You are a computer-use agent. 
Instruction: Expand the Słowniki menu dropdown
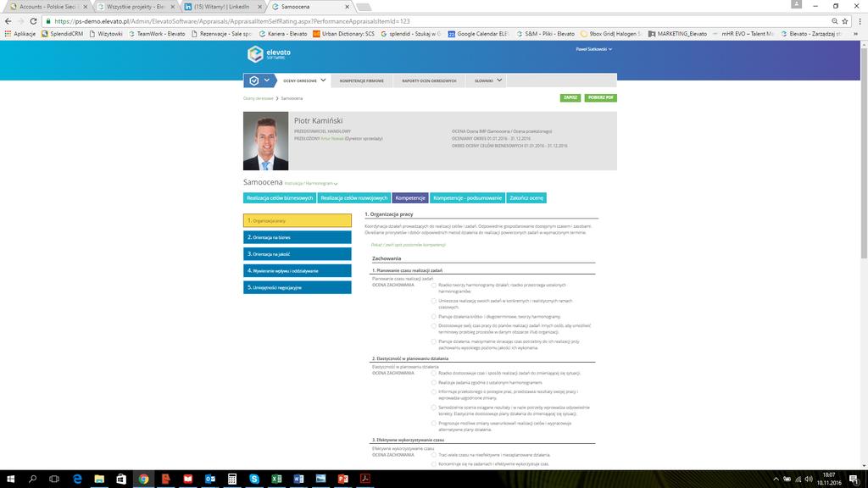pos(499,80)
